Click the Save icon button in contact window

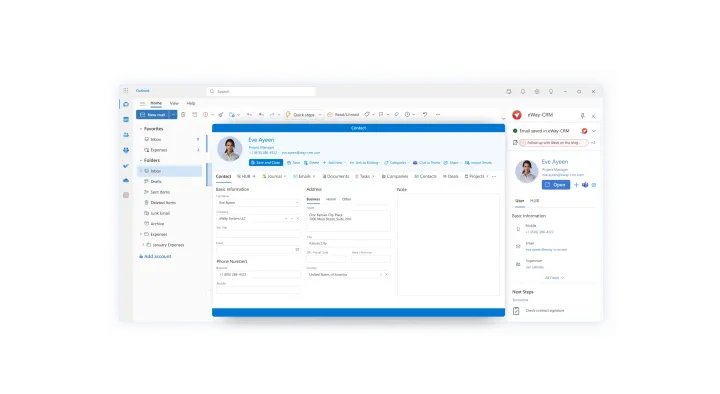coord(293,163)
